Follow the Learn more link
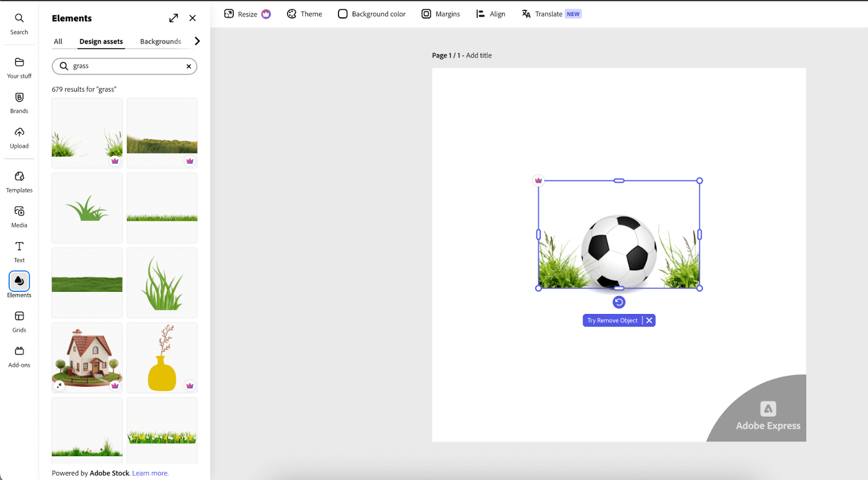868x480 pixels. [150, 473]
